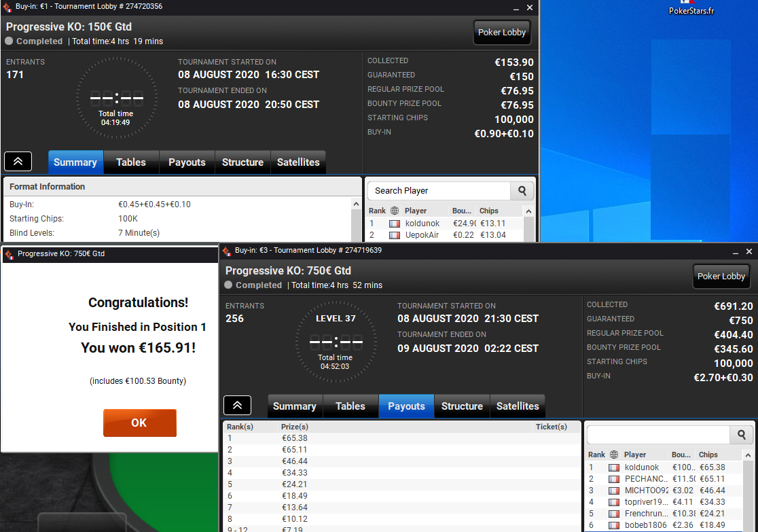The image size is (758, 532).
Task: Click Blind Levels value 7 Minute(s)
Action: pyautogui.click(x=139, y=233)
